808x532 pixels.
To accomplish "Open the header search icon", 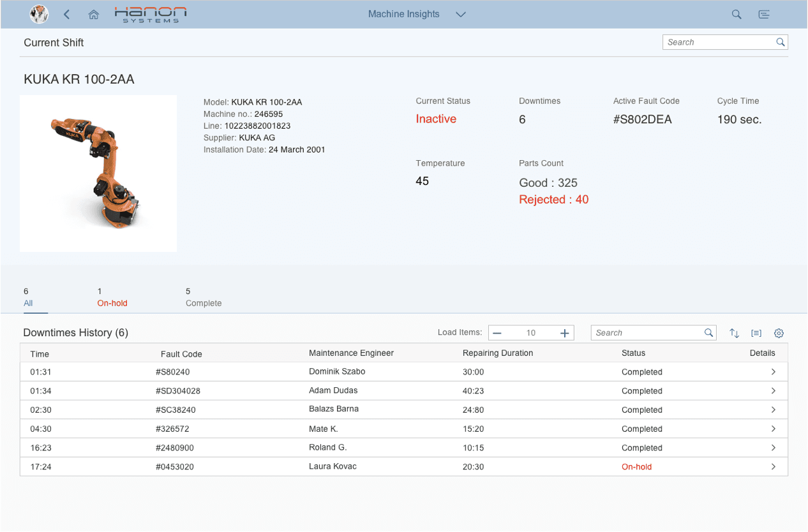I will coord(737,14).
